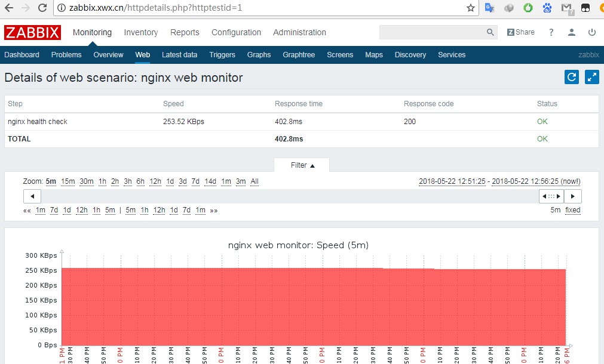Click the Zabbix Share link

520,32
